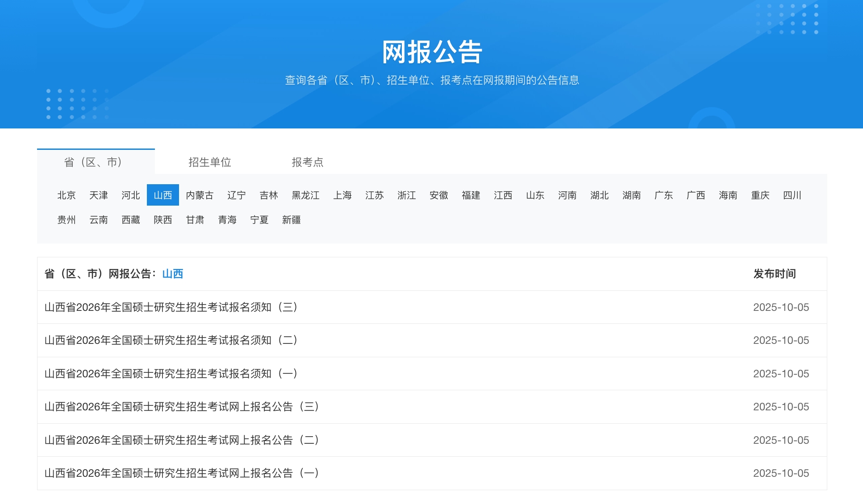This screenshot has height=504, width=863.
Task: Select 新疆 in the province list
Action: (x=291, y=220)
